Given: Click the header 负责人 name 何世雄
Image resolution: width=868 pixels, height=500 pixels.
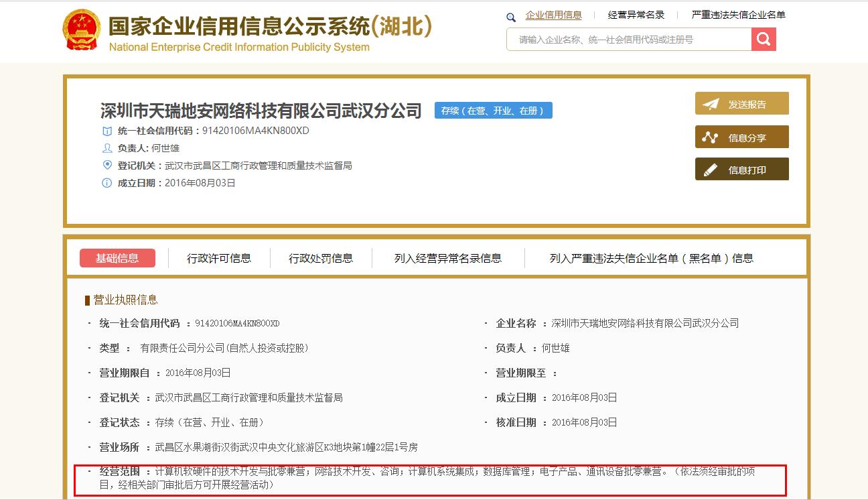Looking at the screenshot, I should pyautogui.click(x=165, y=148).
